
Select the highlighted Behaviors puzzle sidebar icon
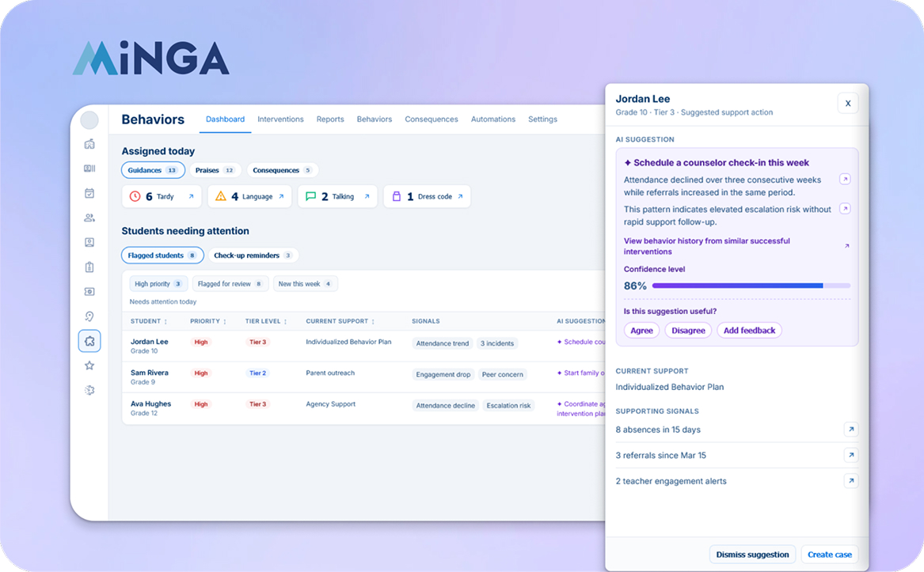(89, 341)
